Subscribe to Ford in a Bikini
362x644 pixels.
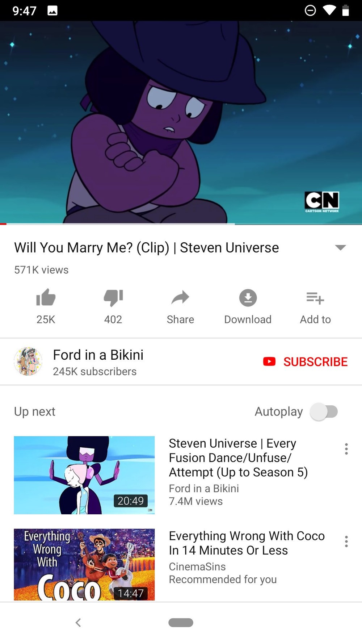(x=305, y=361)
